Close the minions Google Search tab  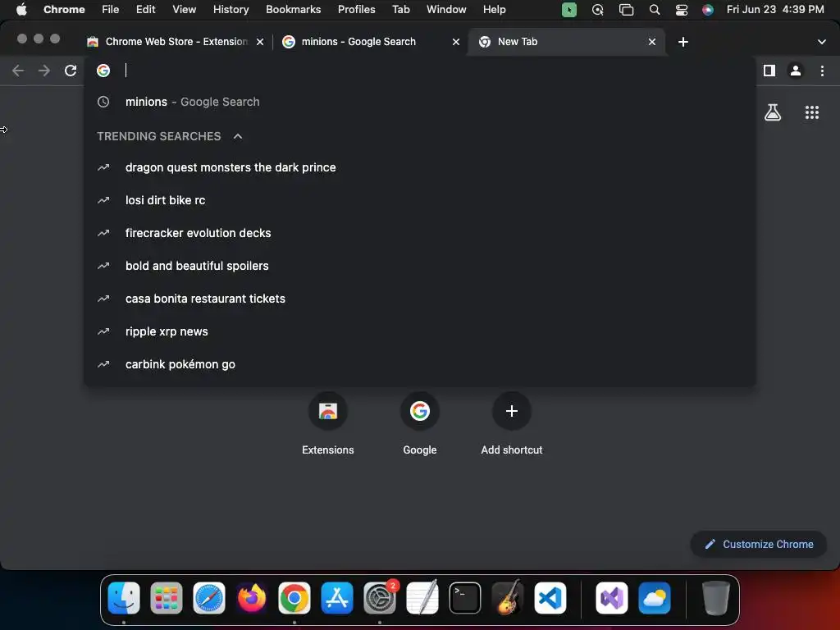point(456,42)
